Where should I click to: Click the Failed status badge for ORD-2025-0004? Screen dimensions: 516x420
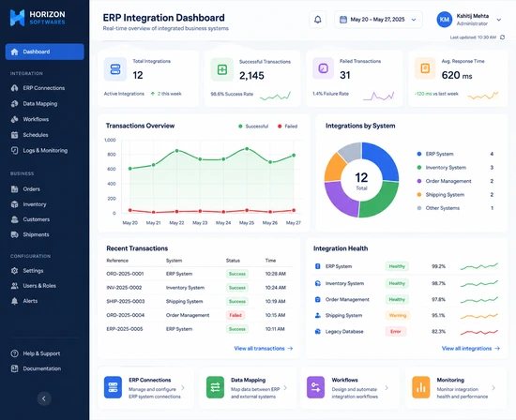[x=235, y=315]
